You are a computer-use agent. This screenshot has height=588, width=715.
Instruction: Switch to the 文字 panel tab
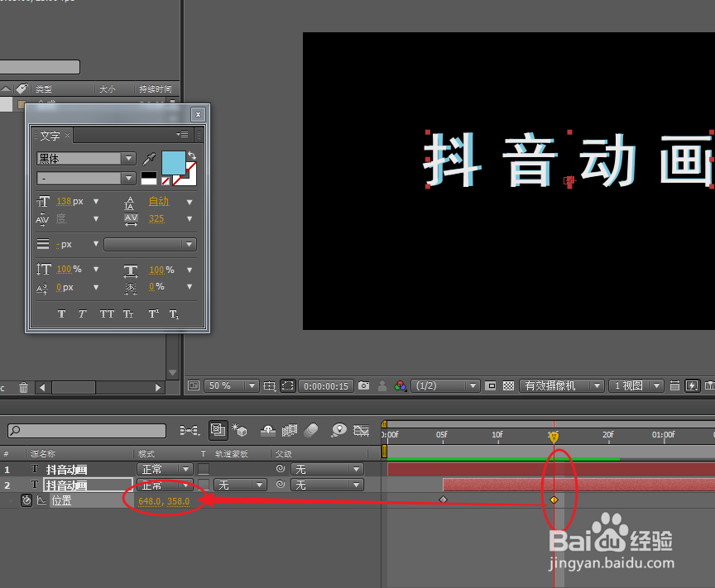pyautogui.click(x=50, y=136)
